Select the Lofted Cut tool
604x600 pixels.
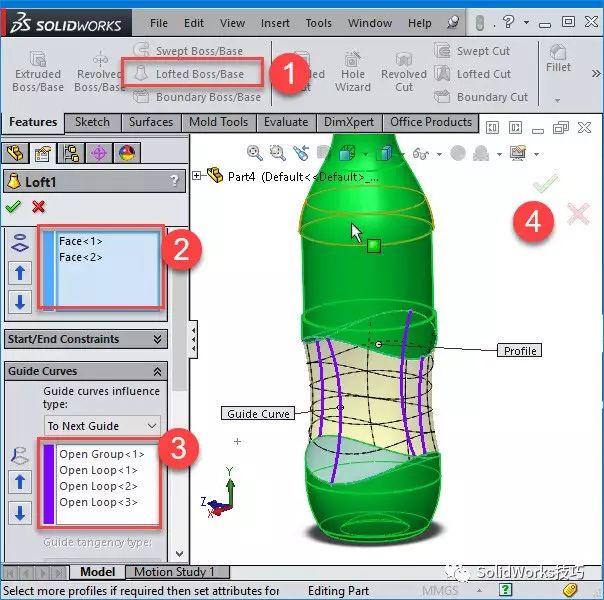[x=472, y=74]
